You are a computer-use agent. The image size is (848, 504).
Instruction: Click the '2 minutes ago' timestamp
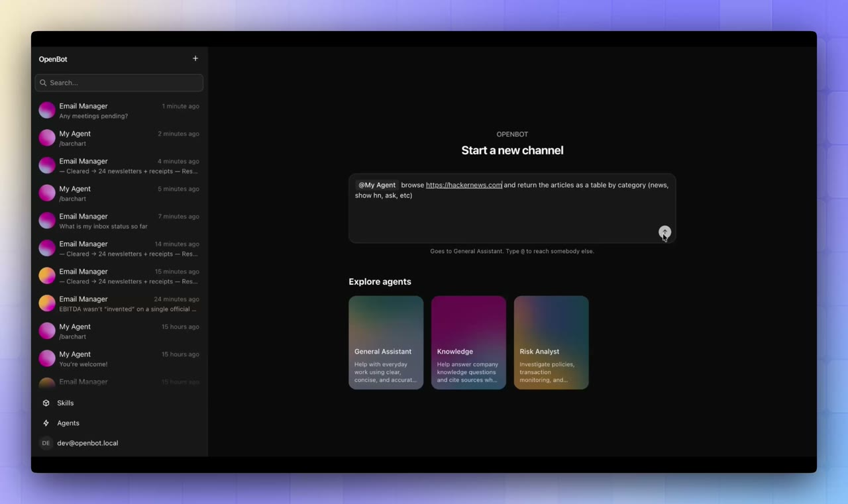coord(178,134)
